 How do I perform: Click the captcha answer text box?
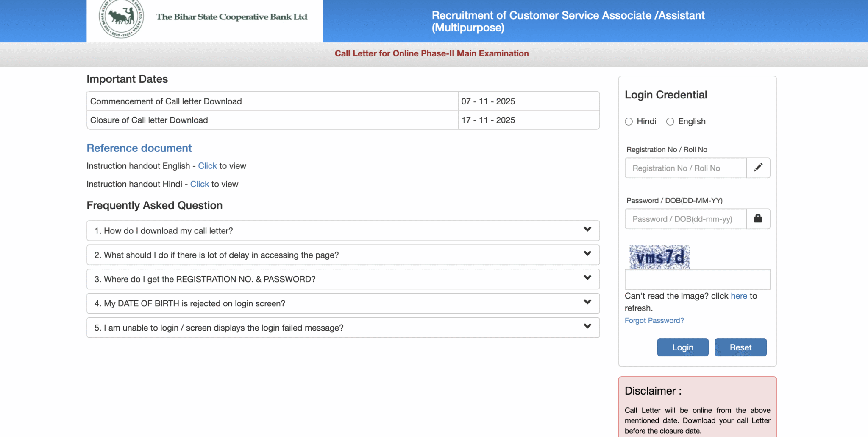[x=697, y=279]
